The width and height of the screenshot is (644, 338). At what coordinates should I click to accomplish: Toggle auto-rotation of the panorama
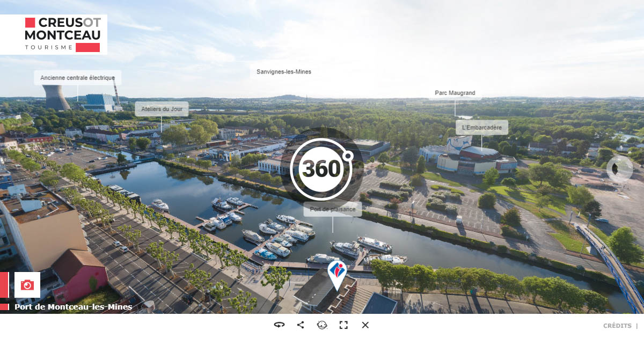tap(279, 325)
